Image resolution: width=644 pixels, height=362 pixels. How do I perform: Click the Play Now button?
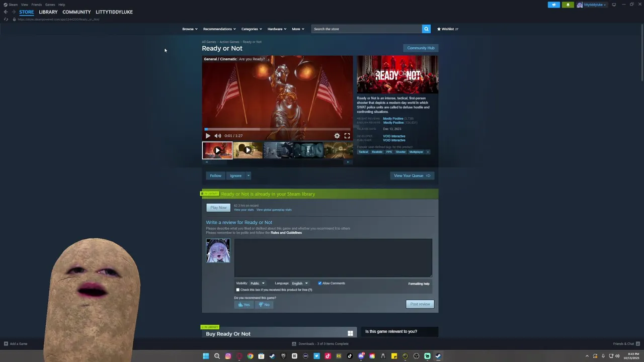pos(218,208)
